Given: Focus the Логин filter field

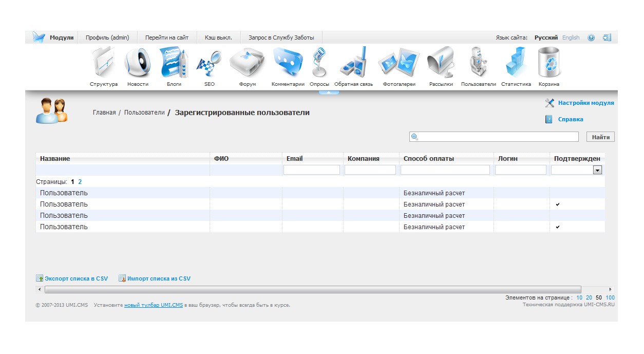Looking at the screenshot, I should 521,170.
